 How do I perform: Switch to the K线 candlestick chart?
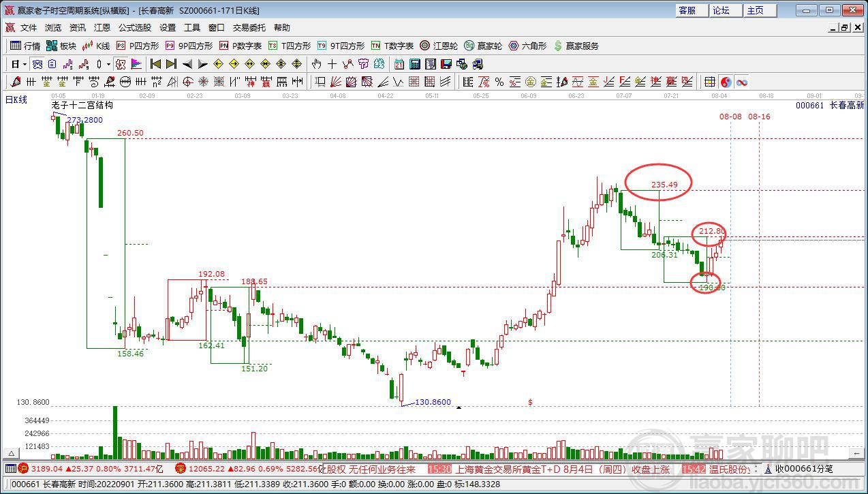click(x=96, y=46)
